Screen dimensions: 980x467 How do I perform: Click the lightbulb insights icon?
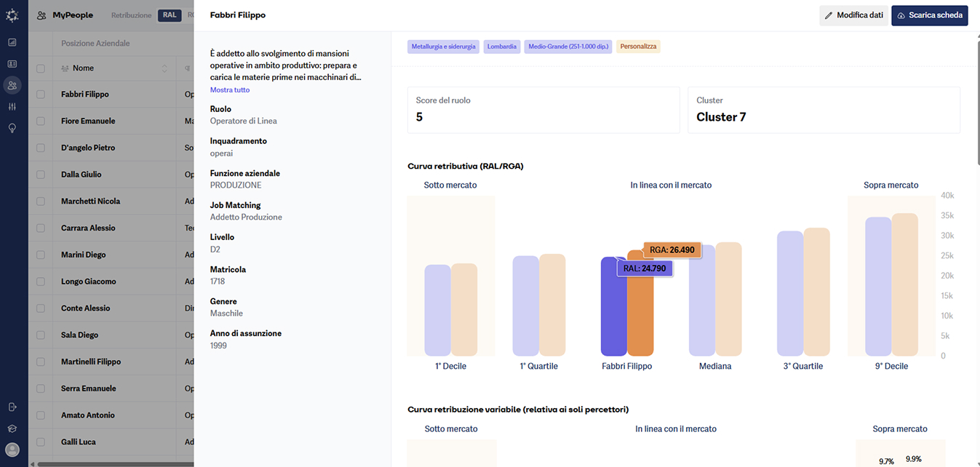(12, 128)
